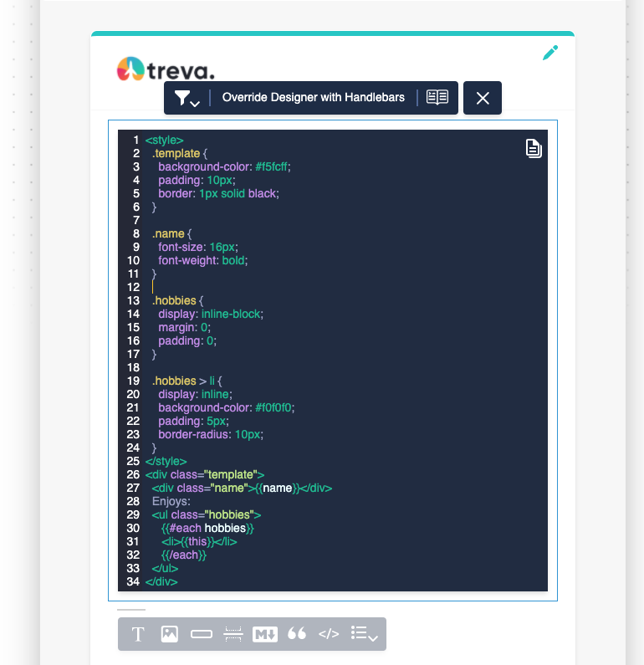Click the treva logo
Image resolution: width=644 pixels, height=665 pixels.
point(166,69)
